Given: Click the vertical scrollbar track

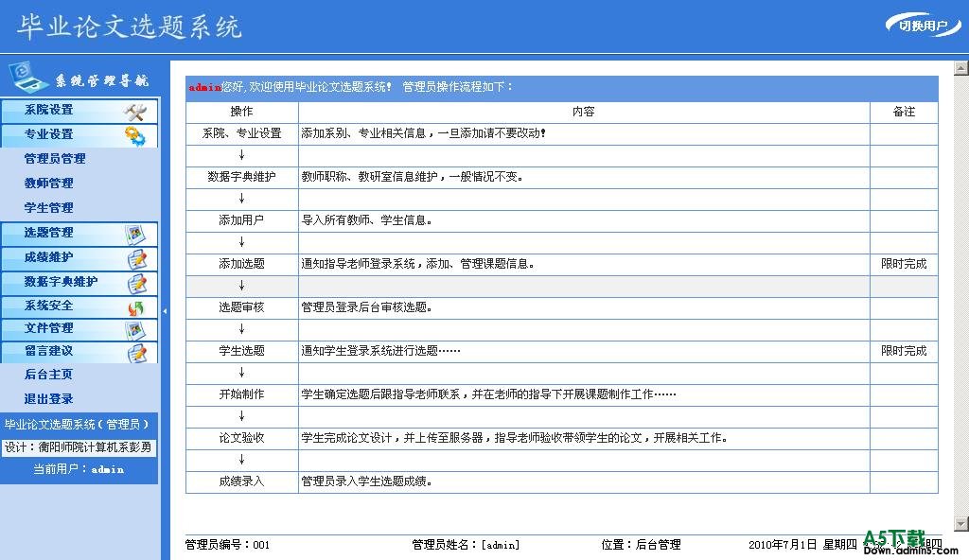Looking at the screenshot, I should pos(961,295).
